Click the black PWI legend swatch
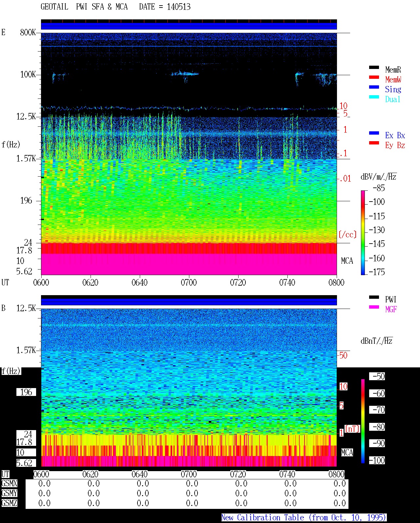420x523 pixels. pyautogui.click(x=374, y=297)
